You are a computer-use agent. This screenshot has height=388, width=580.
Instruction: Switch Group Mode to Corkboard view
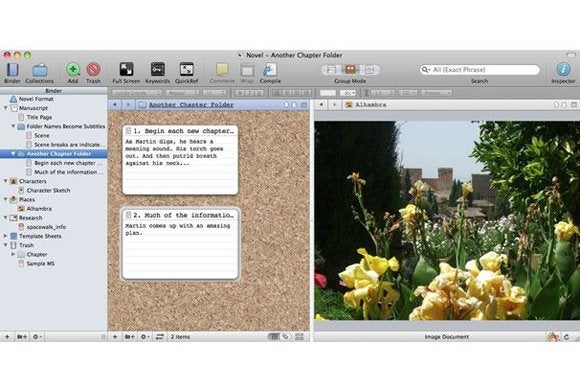click(x=350, y=70)
